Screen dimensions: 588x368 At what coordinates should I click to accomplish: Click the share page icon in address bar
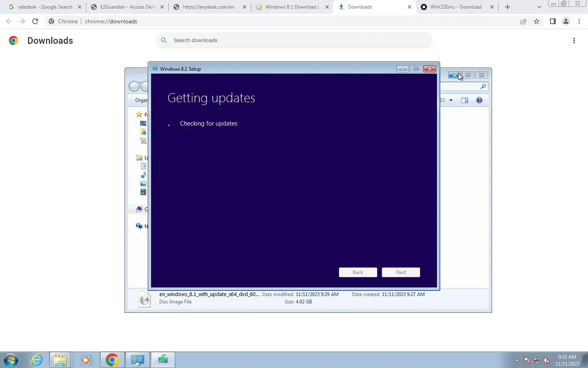point(523,21)
